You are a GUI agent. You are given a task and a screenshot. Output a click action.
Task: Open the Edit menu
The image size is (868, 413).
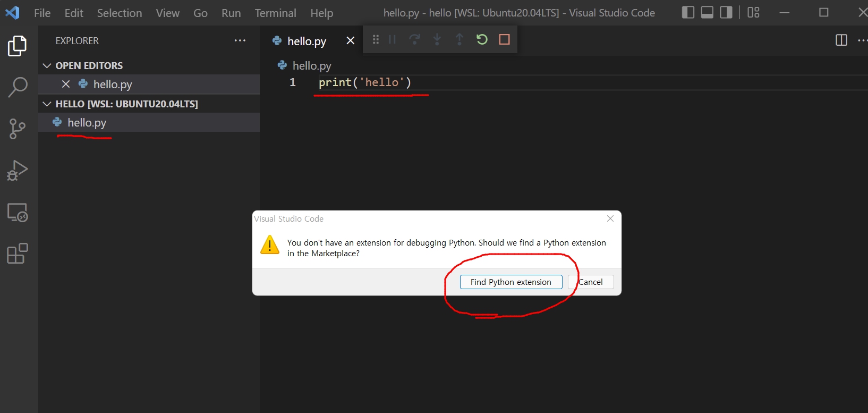(74, 13)
